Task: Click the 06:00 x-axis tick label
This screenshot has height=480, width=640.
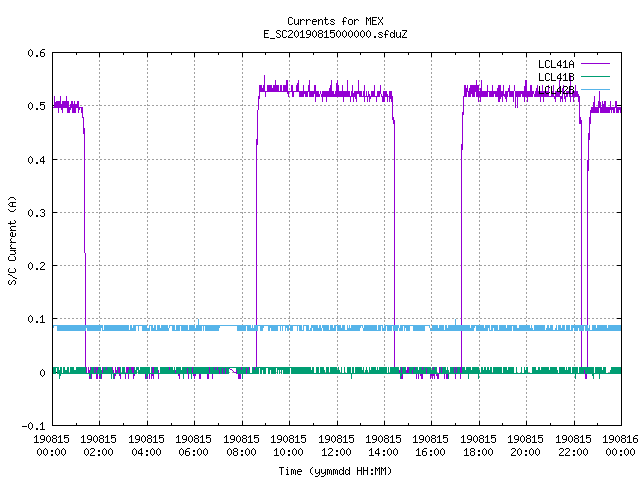Action: tap(193, 452)
